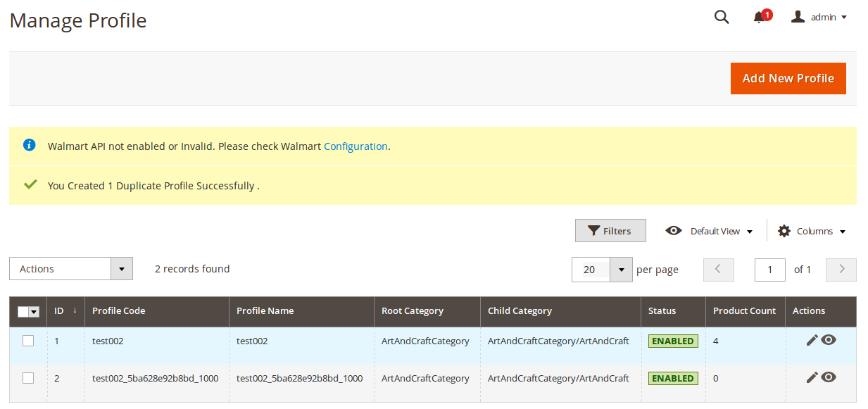Viewport: 868px width, 409px height.
Task: Open the Default View menu
Action: [x=709, y=231]
